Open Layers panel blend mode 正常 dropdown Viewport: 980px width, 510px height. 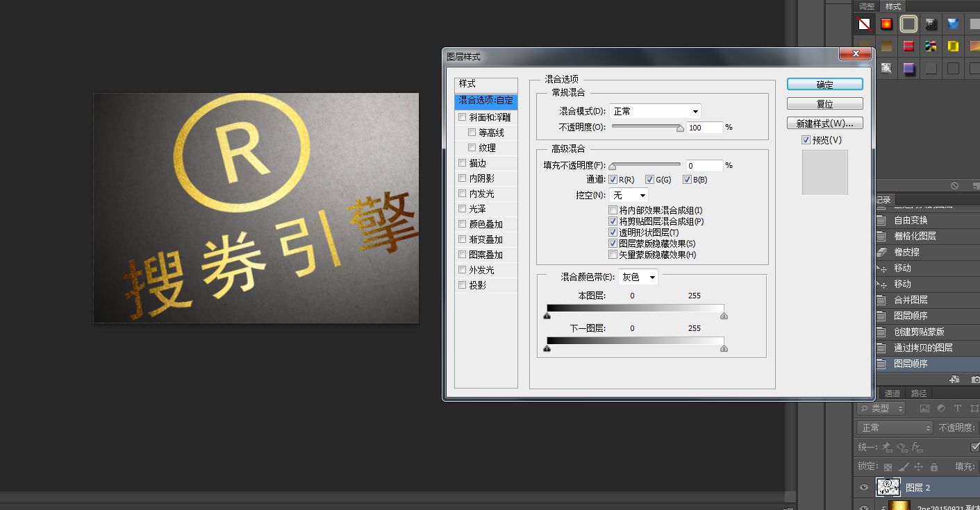pyautogui.click(x=894, y=428)
